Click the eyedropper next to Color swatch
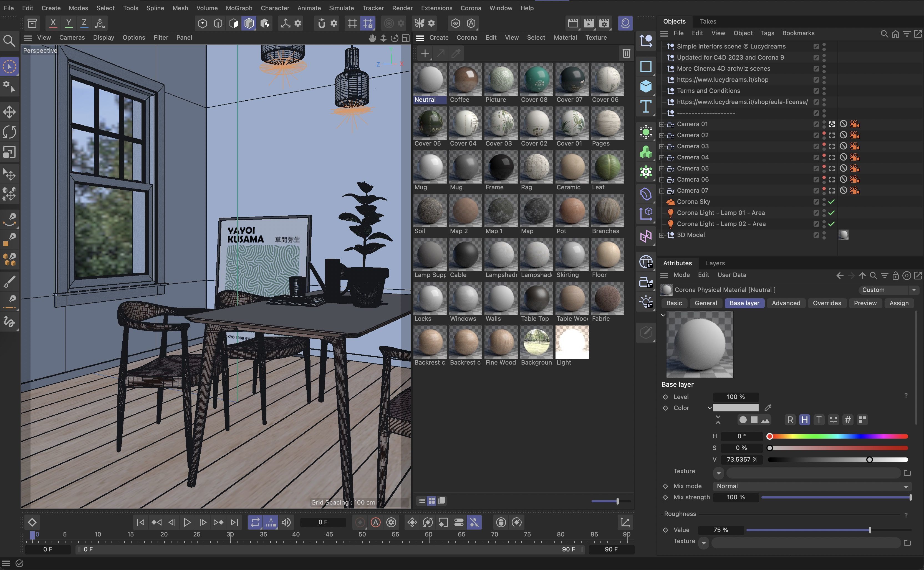This screenshot has width=924, height=570. [x=768, y=408]
